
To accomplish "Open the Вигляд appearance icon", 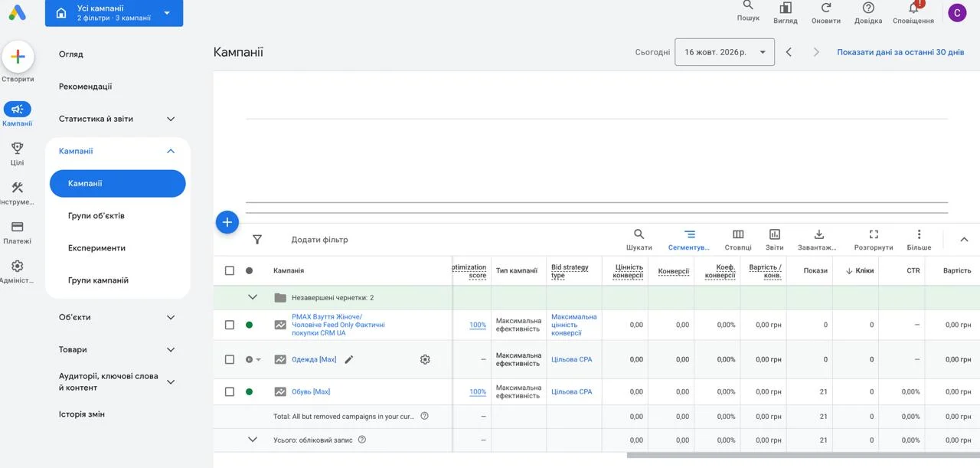I will 786,8.
